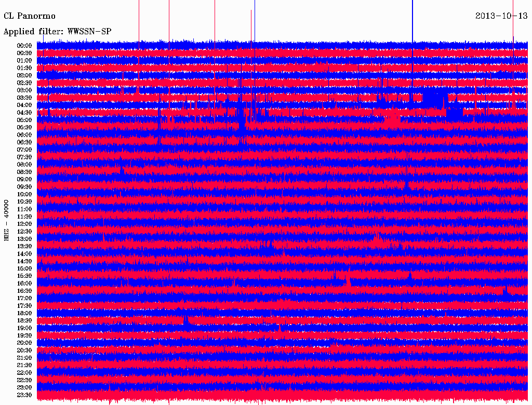Click the 16:30 time label
This screenshot has height=405, width=532.
coord(24,291)
